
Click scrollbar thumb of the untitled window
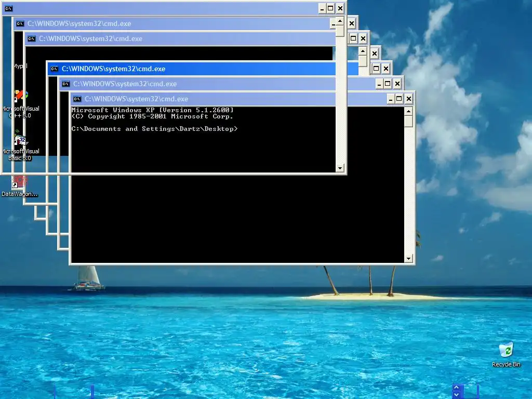pos(340,31)
